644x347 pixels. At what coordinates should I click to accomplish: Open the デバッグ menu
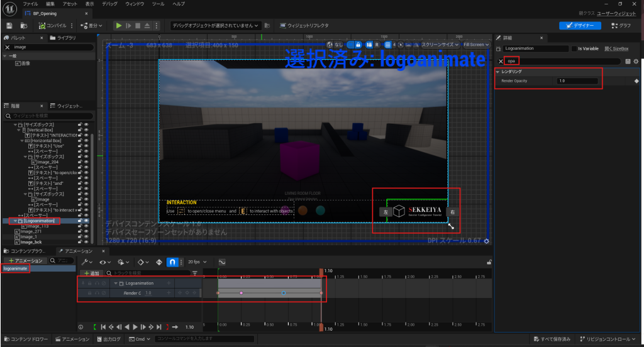(x=111, y=4)
